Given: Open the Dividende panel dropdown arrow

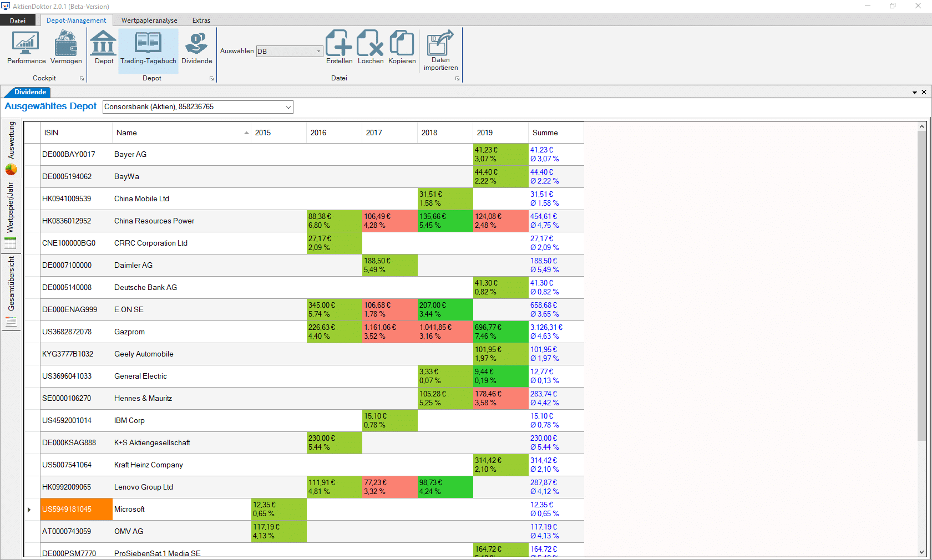Looking at the screenshot, I should (915, 93).
